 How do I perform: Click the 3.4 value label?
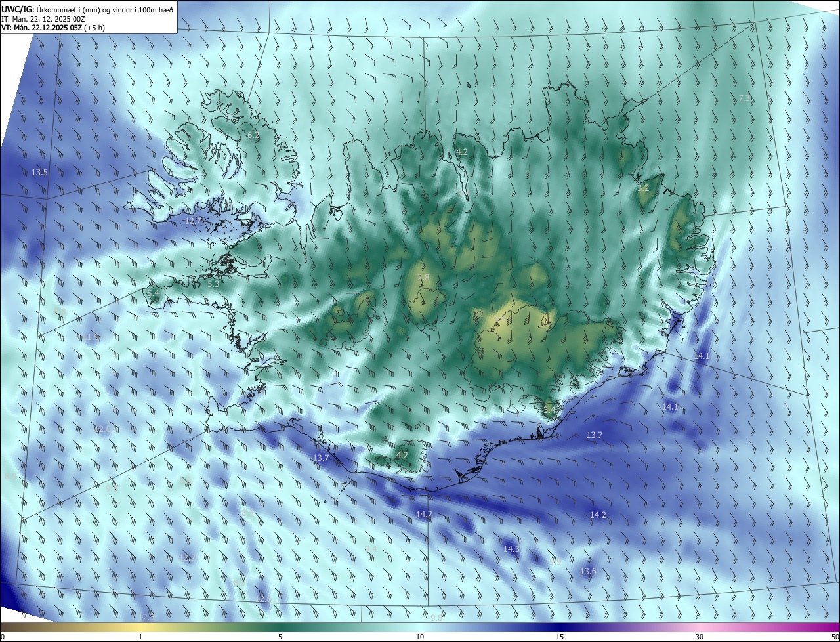coord(549,410)
